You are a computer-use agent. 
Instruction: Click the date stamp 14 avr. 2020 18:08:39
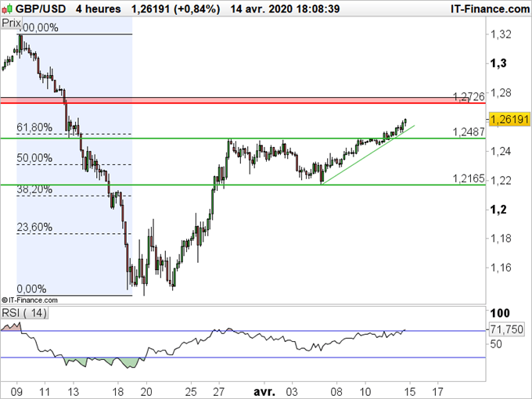point(285,9)
